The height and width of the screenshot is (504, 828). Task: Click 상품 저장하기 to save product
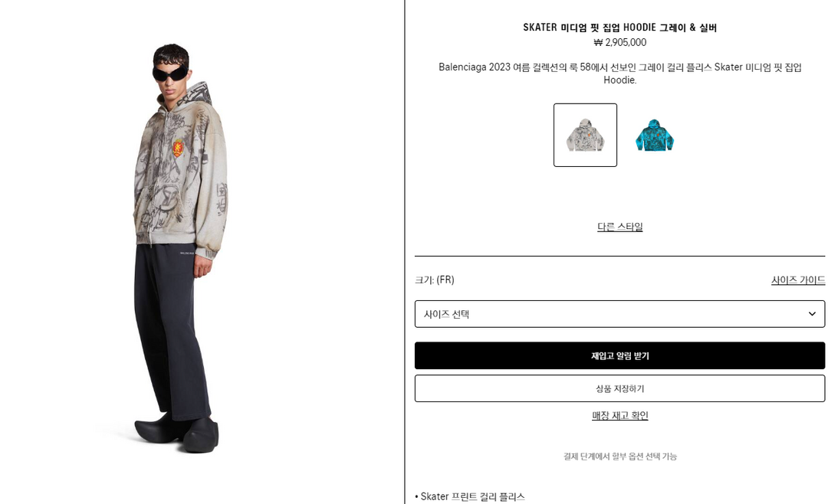(x=619, y=388)
